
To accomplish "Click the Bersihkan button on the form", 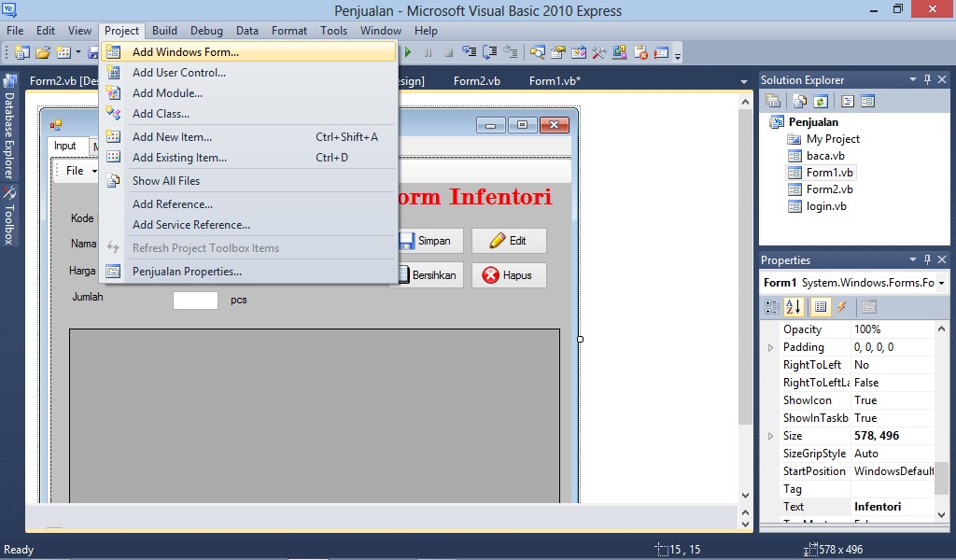I will click(x=430, y=275).
